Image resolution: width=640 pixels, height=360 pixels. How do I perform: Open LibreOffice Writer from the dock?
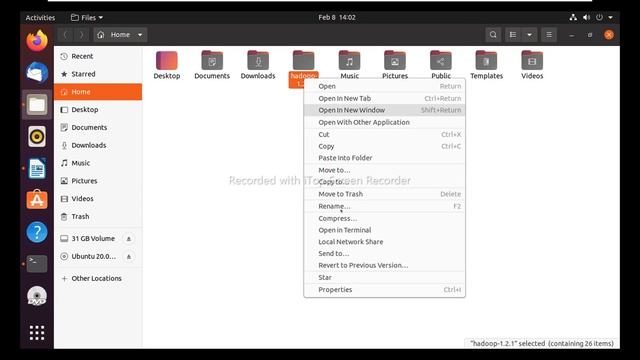pos(37,168)
